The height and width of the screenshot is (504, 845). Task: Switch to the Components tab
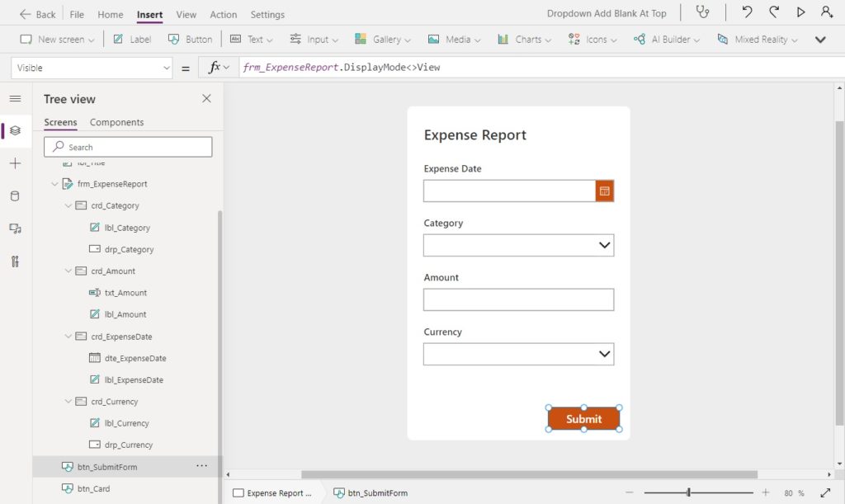coord(116,122)
